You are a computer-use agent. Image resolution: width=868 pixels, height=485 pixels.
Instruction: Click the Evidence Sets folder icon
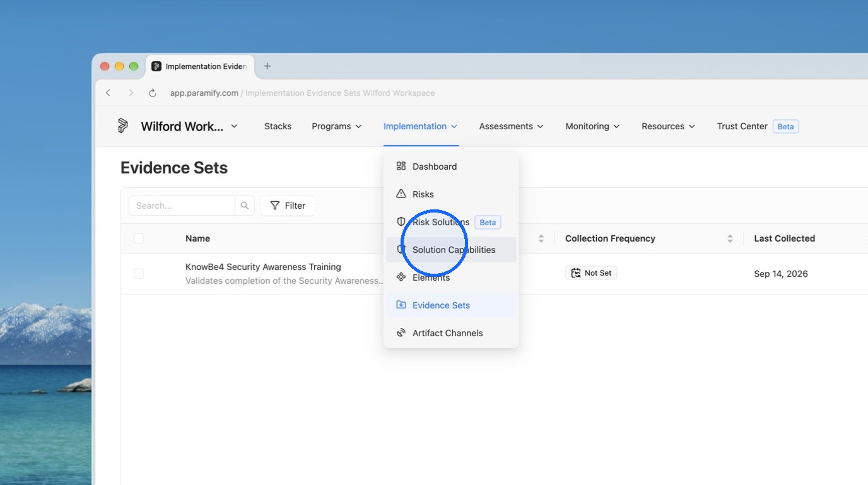click(401, 305)
